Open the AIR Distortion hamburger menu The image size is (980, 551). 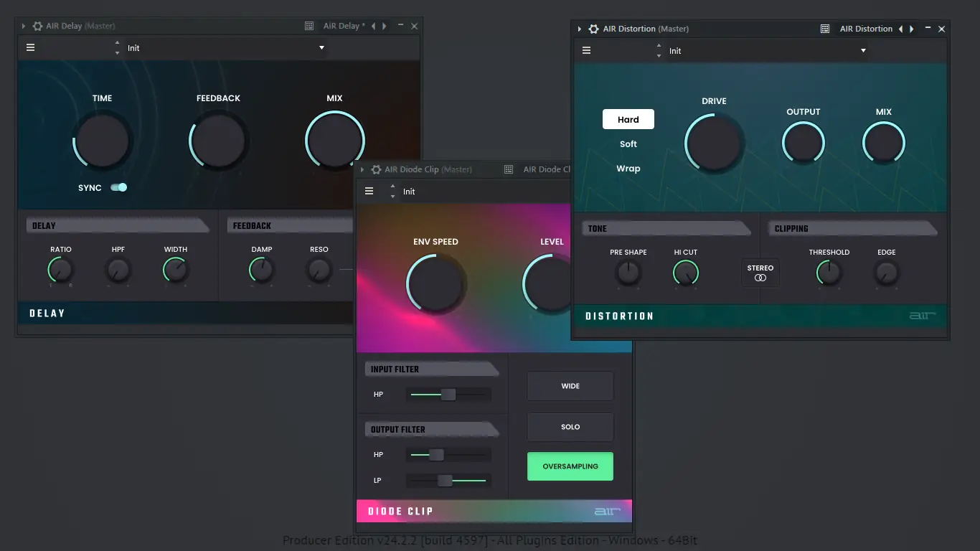(x=586, y=50)
